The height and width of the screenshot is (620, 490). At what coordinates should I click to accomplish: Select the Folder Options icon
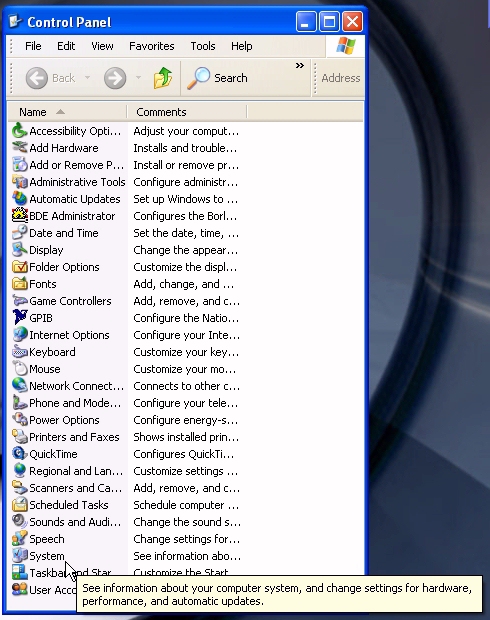coord(19,267)
